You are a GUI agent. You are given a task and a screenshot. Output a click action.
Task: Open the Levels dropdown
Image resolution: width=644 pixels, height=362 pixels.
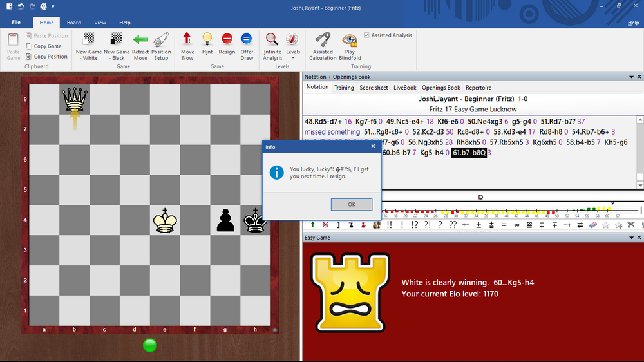pyautogui.click(x=293, y=46)
